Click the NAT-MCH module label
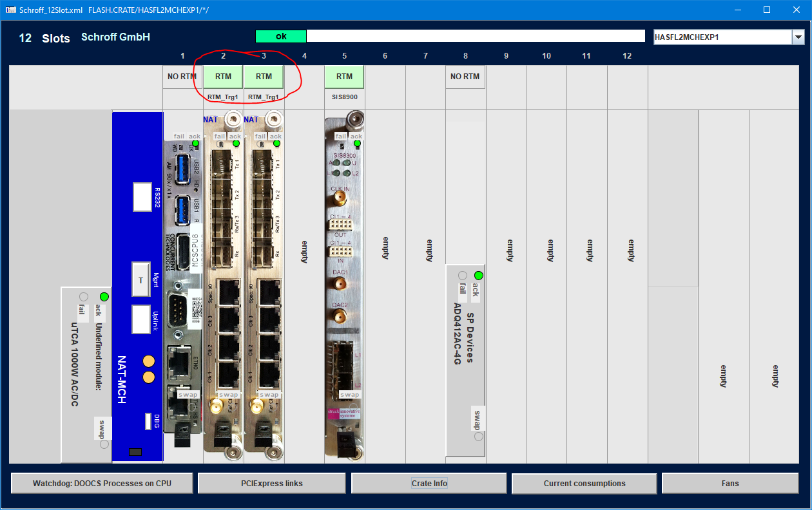This screenshot has width=812, height=510. click(x=122, y=380)
